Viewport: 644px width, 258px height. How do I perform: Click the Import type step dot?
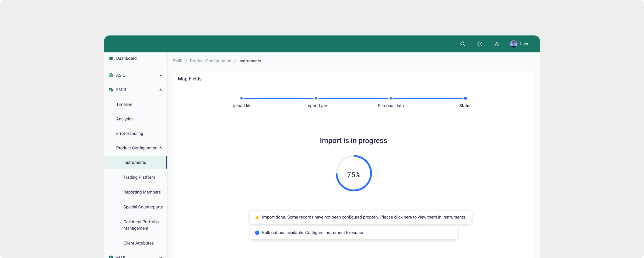(x=316, y=98)
